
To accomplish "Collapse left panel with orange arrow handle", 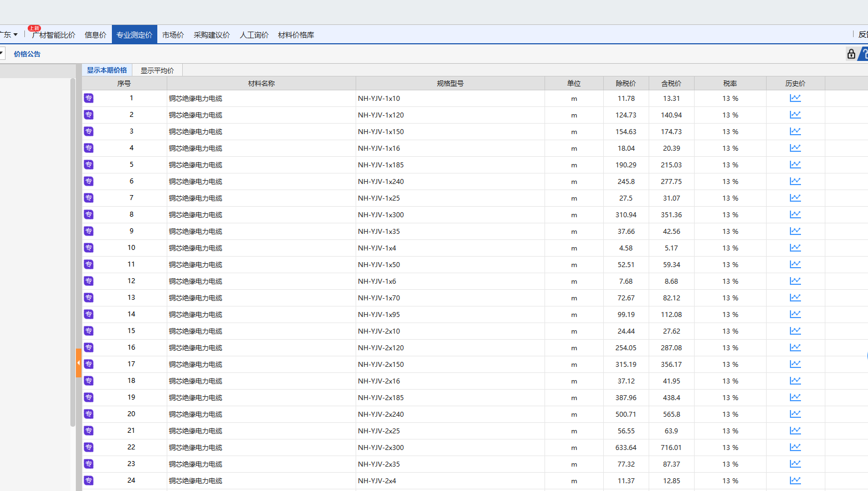I will tap(79, 363).
